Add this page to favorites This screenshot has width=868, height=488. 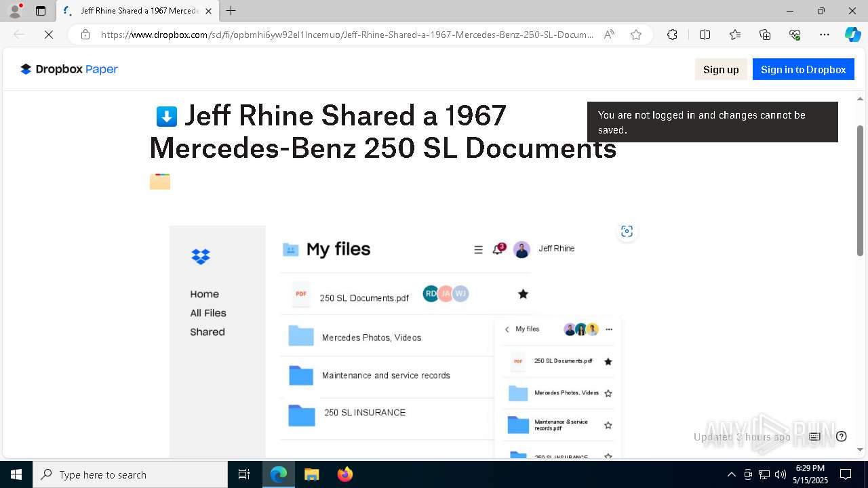coord(635,35)
